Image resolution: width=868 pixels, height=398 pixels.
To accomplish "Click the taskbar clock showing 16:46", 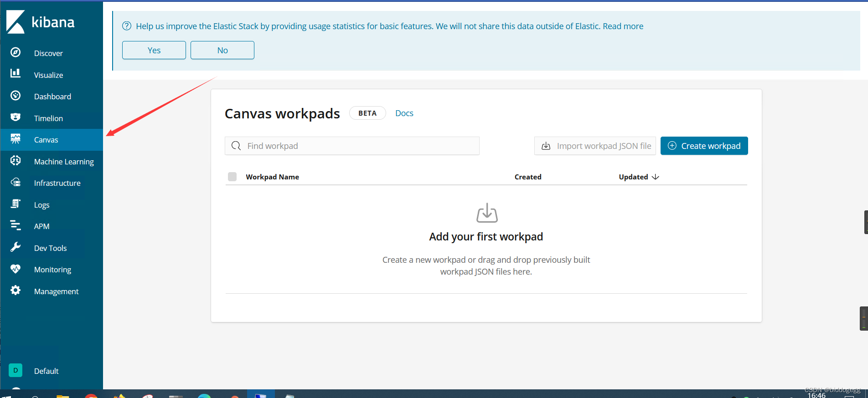I will (x=816, y=395).
